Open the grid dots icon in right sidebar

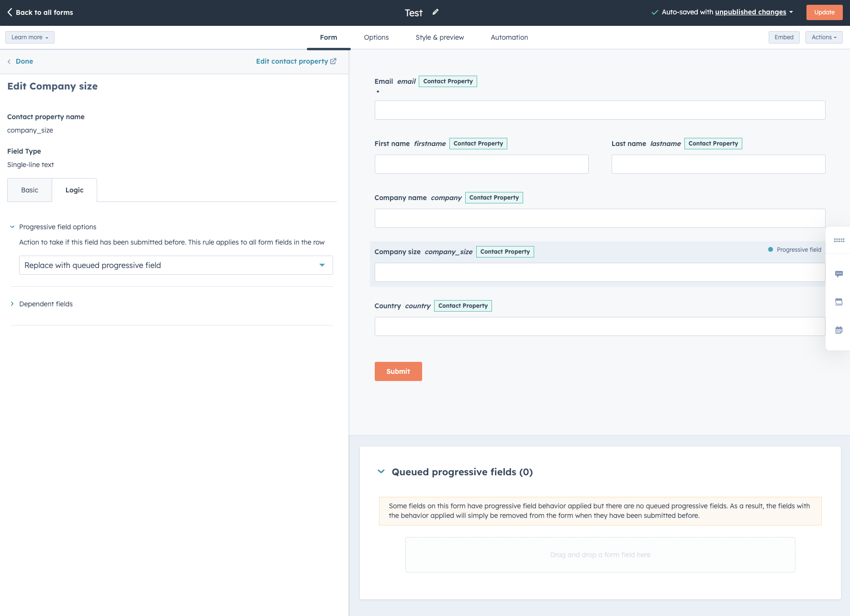[x=839, y=240]
